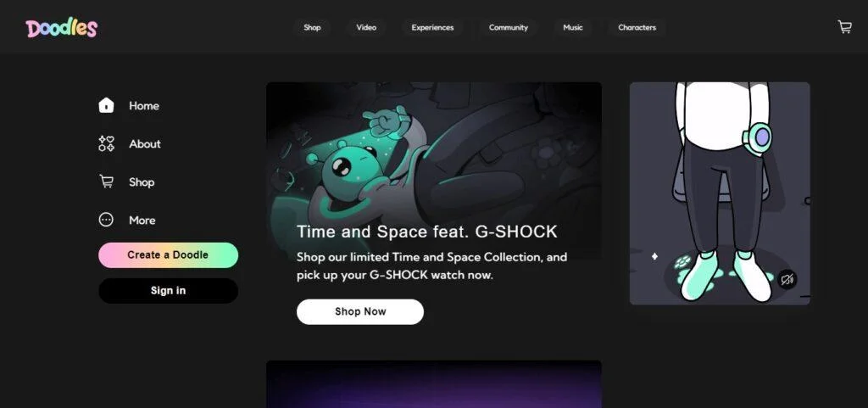Open the Community navigation item

(x=509, y=27)
